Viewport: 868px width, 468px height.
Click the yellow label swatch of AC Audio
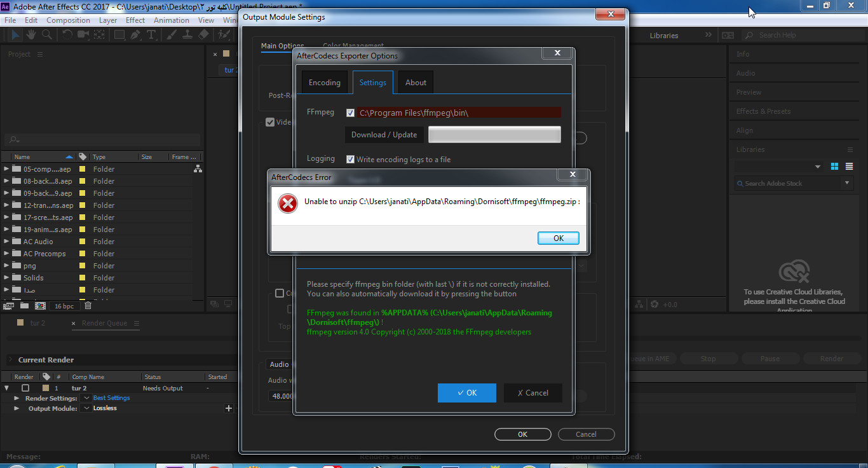[x=82, y=242]
